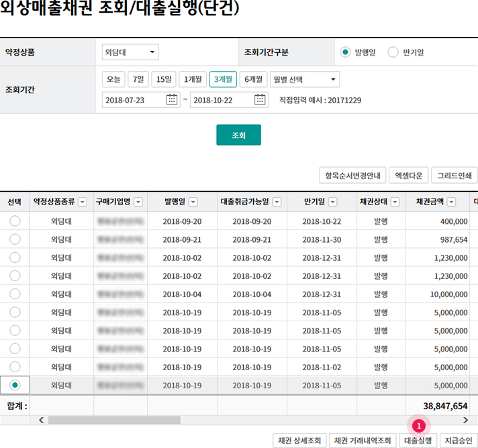The width and height of the screenshot is (478, 448).
Task: Select the row with 400,000 amount
Action: click(15, 221)
